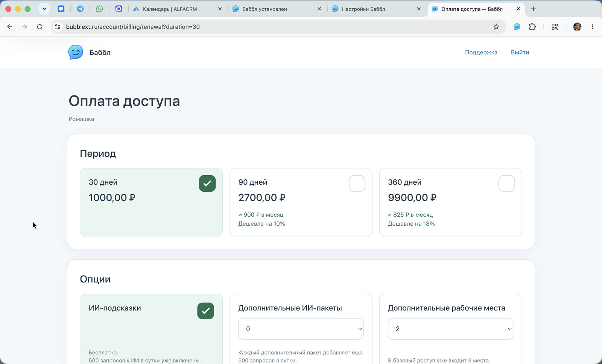Close the Календарь | ALFACRM tab
The image size is (602, 364).
220,9
